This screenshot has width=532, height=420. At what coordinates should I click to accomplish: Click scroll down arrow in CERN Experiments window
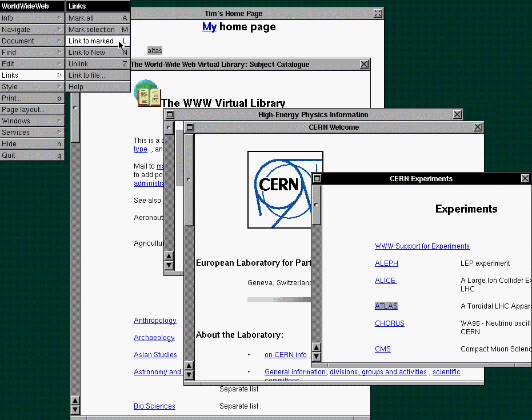pyautogui.click(x=316, y=357)
